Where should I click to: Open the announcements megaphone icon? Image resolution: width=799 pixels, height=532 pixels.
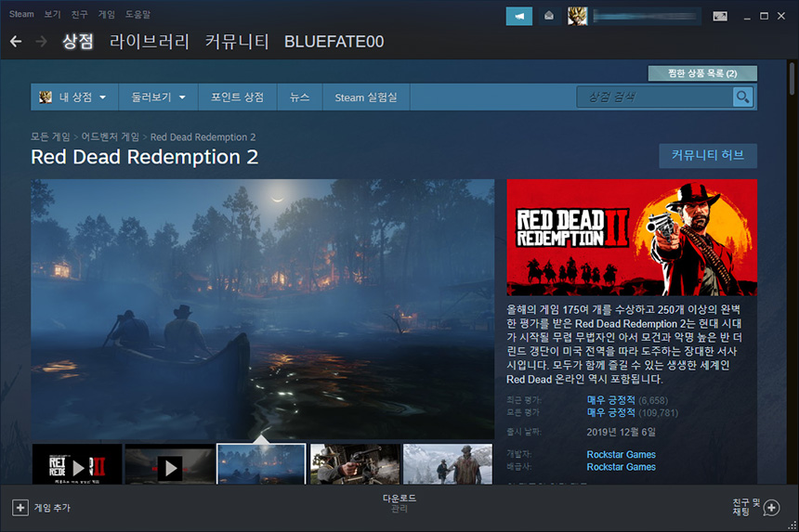click(x=518, y=17)
